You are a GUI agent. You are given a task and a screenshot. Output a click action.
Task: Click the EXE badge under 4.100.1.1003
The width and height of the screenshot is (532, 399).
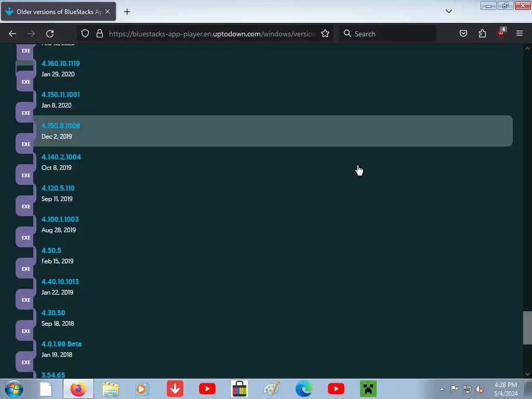pos(26,238)
